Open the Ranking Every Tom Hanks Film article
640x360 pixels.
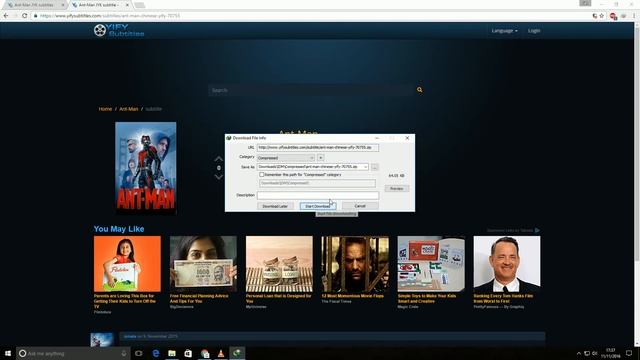pyautogui.click(x=507, y=264)
